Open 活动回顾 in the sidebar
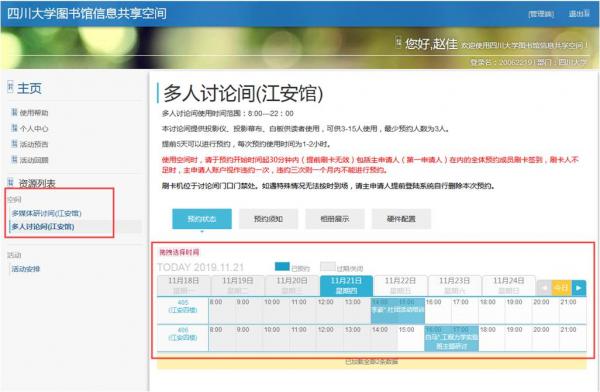600x392 pixels. click(34, 160)
